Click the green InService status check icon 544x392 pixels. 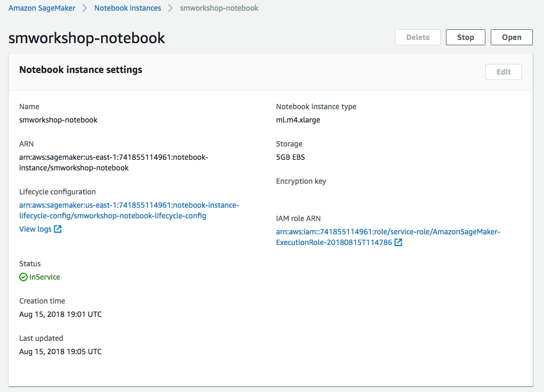(23, 277)
